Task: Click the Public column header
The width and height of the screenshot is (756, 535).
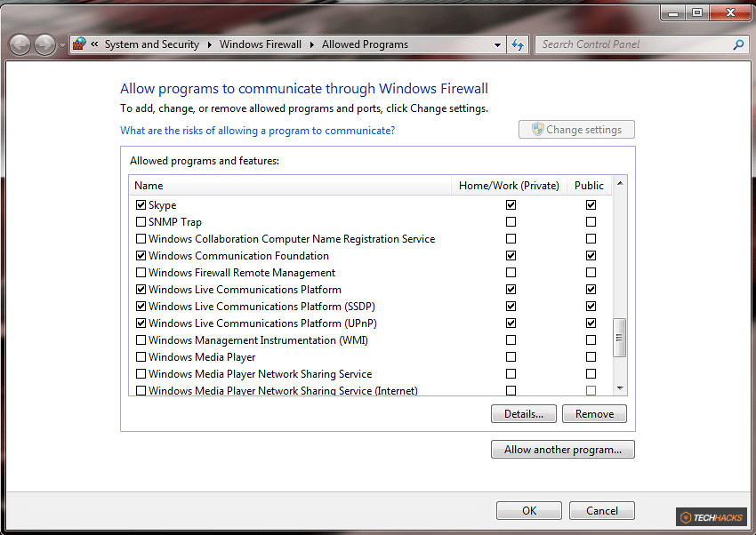Action: tap(589, 186)
